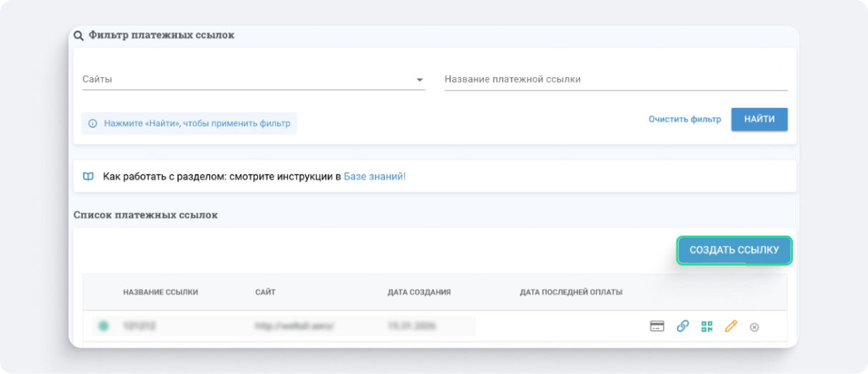868x374 pixels.
Task: Edit the link with orange pencil icon
Action: (730, 326)
